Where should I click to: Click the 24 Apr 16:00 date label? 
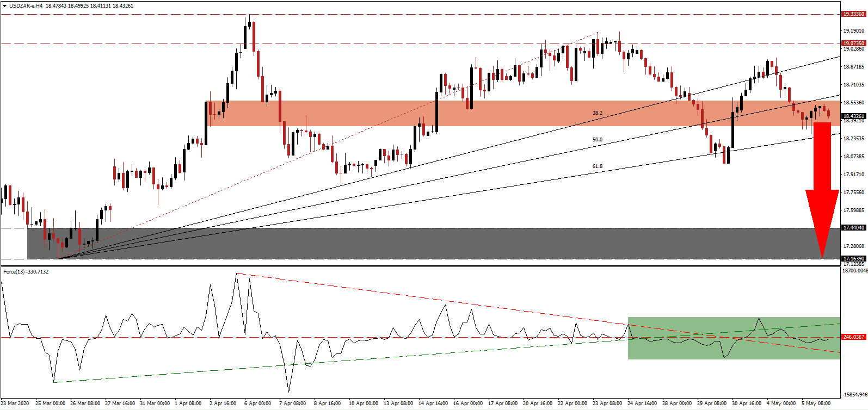[642, 403]
